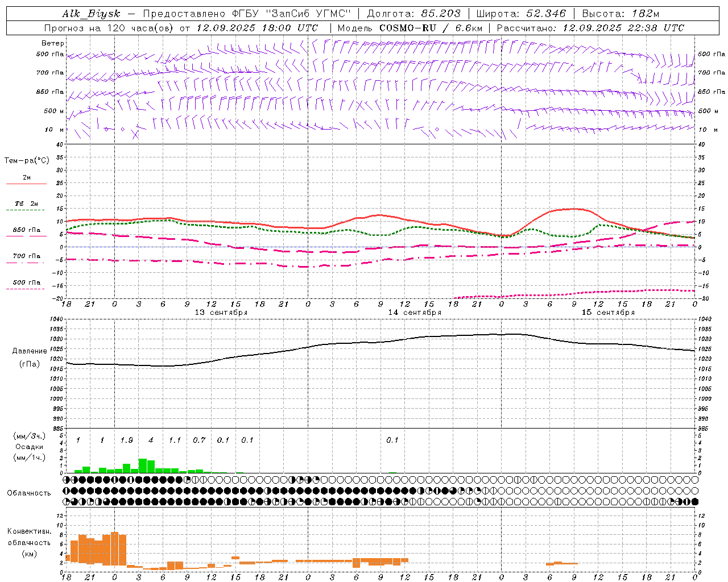Click the (мм/3ч.) precipitation unit label
728x582 pixels.
click(30, 436)
